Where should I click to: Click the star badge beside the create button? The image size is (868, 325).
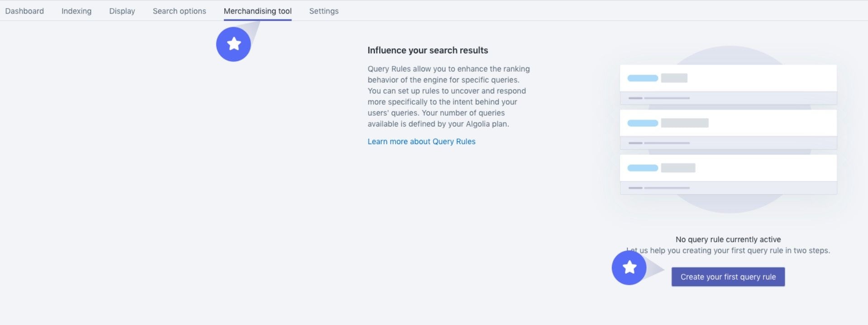(x=628, y=268)
